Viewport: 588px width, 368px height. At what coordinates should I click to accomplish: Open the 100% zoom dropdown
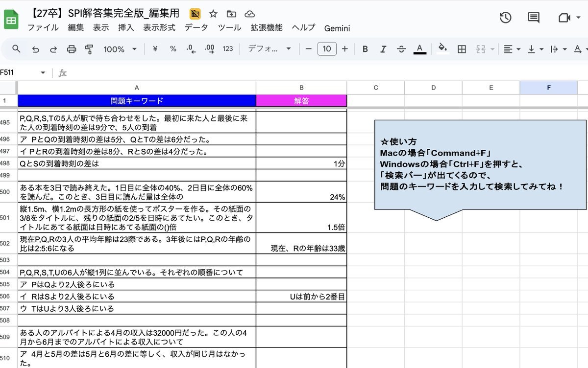point(120,49)
